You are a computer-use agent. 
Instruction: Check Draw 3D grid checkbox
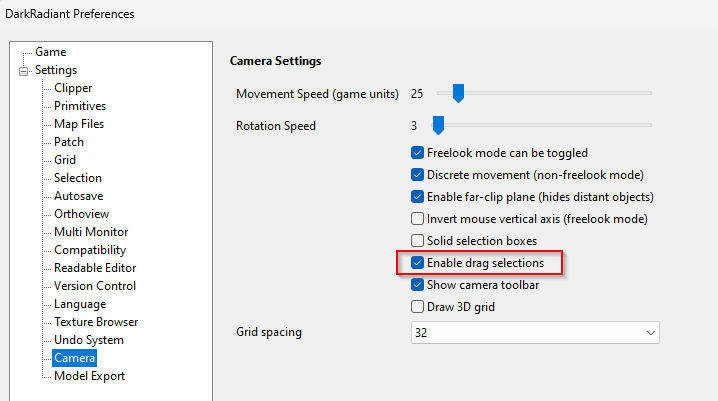click(418, 306)
